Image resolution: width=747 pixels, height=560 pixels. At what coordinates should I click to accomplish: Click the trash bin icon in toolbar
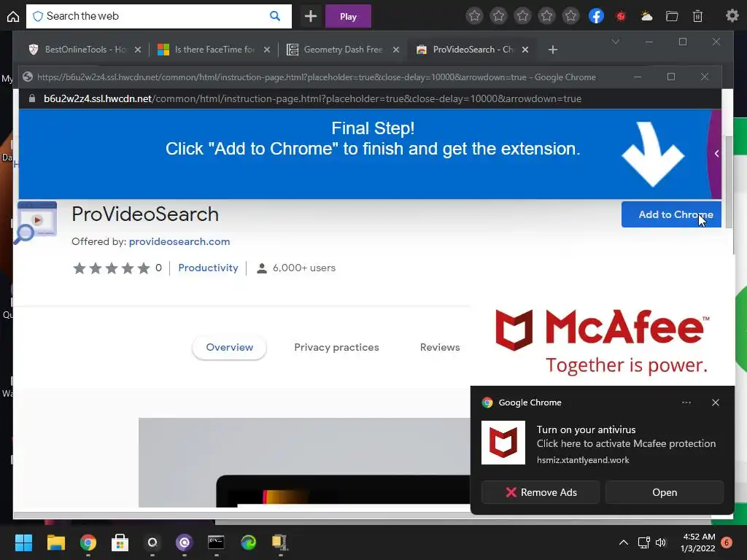click(697, 16)
